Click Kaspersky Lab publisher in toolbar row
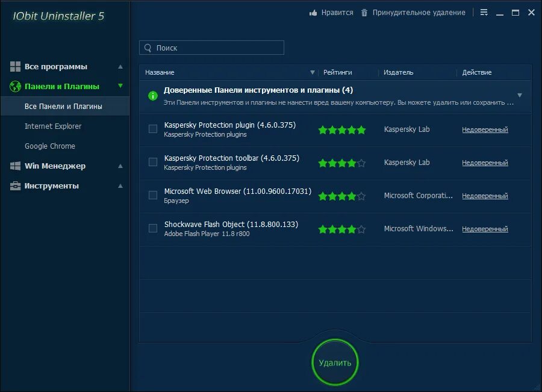The height and width of the screenshot is (392, 542). [407, 163]
